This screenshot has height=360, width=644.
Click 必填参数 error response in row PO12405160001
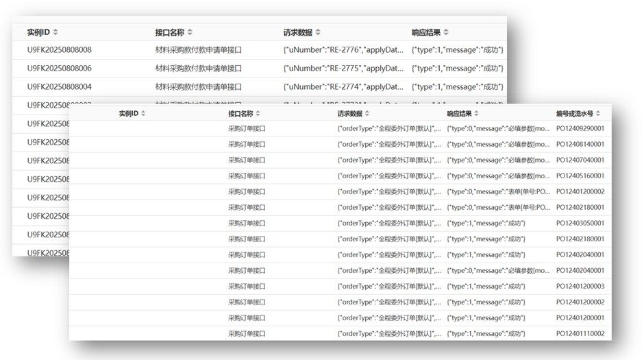coord(498,176)
